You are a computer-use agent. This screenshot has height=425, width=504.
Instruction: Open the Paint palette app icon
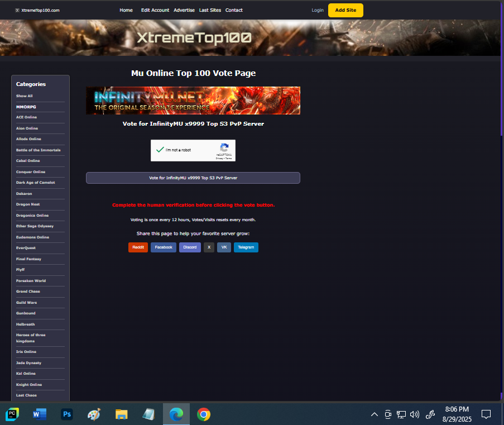(94, 414)
